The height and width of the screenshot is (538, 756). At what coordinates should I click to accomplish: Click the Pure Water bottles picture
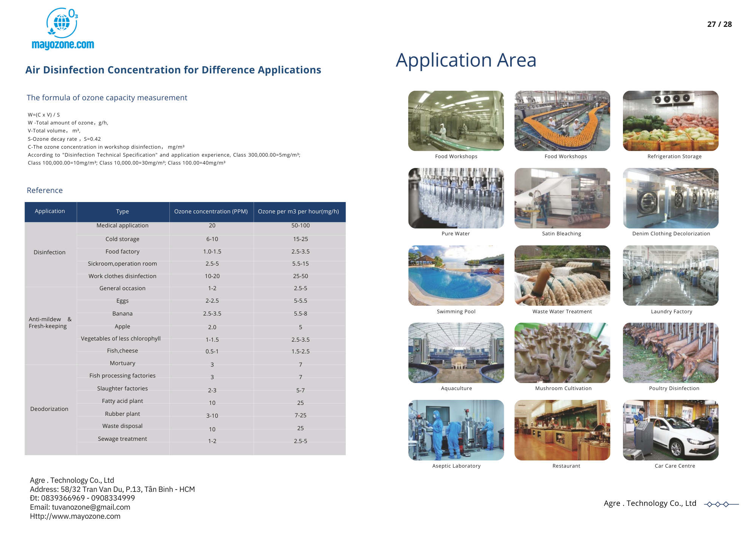pos(456,198)
